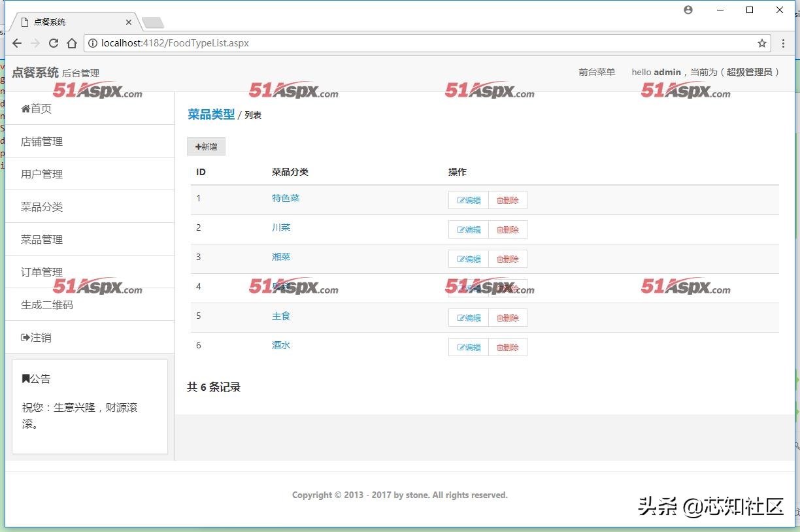Edit the 酒水 row

click(x=469, y=347)
